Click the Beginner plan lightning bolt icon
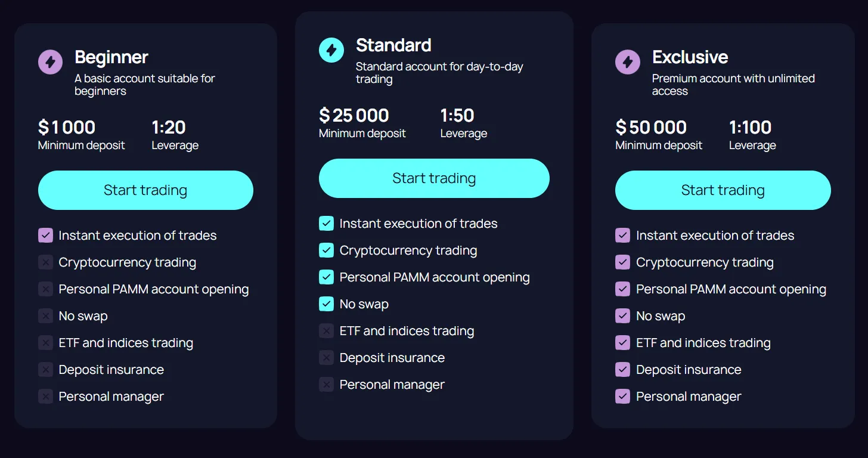Image resolution: width=868 pixels, height=458 pixels. [x=50, y=62]
